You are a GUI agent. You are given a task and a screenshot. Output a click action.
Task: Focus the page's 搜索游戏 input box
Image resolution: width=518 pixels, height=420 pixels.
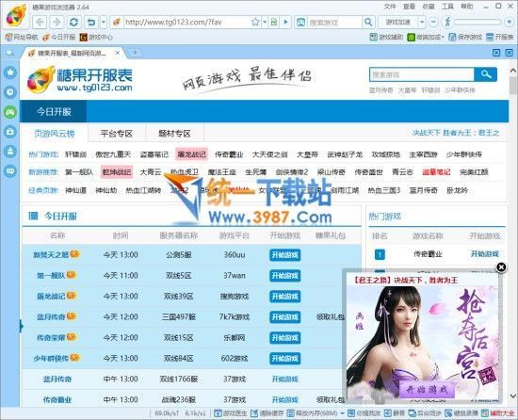tap(422, 74)
